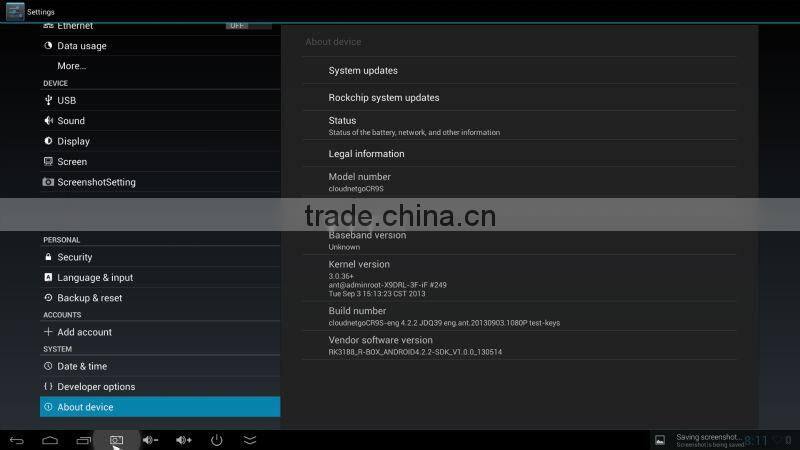Open Developer options
Screen dimensions: 800x450
tap(160, 387)
